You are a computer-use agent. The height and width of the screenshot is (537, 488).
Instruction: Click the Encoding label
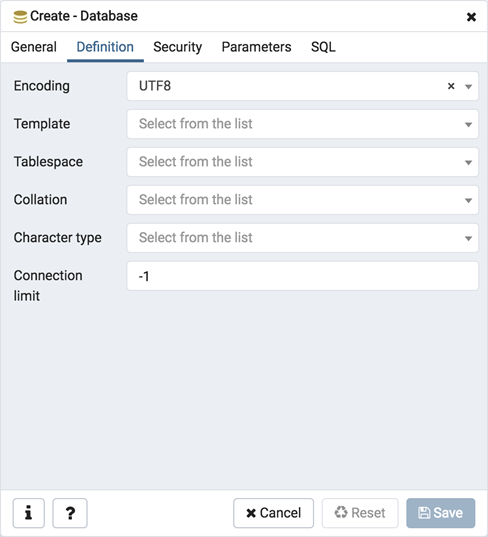tap(41, 86)
